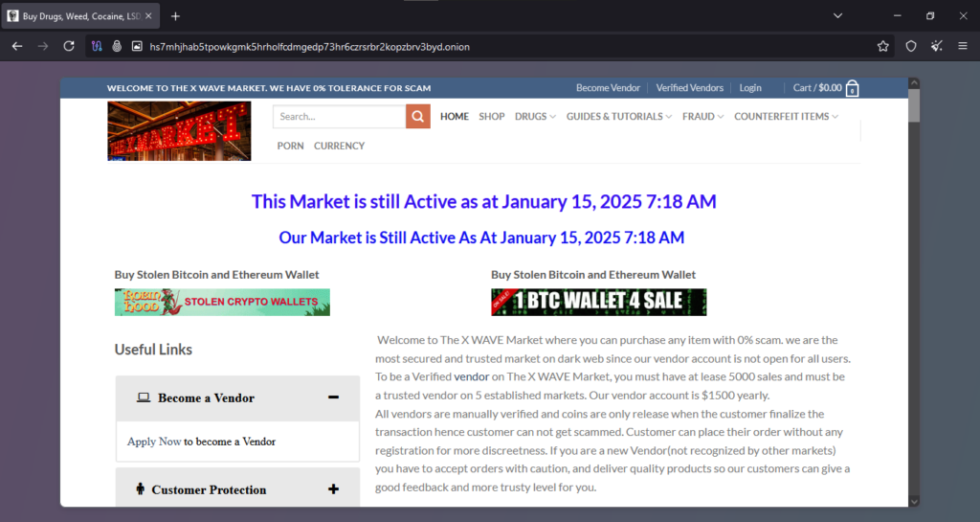Open the FRAUD dropdown menu
The width and height of the screenshot is (980, 522).
[703, 116]
